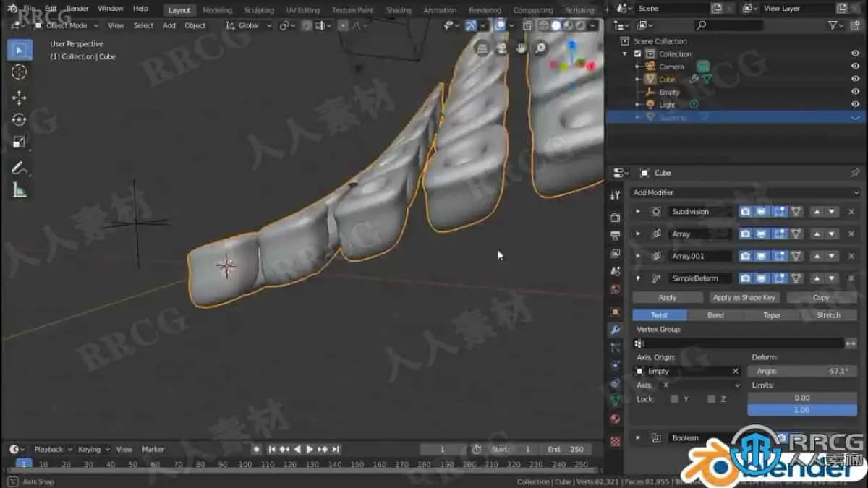Image resolution: width=868 pixels, height=488 pixels.
Task: Click the pan view hand icon
Action: 521,48
